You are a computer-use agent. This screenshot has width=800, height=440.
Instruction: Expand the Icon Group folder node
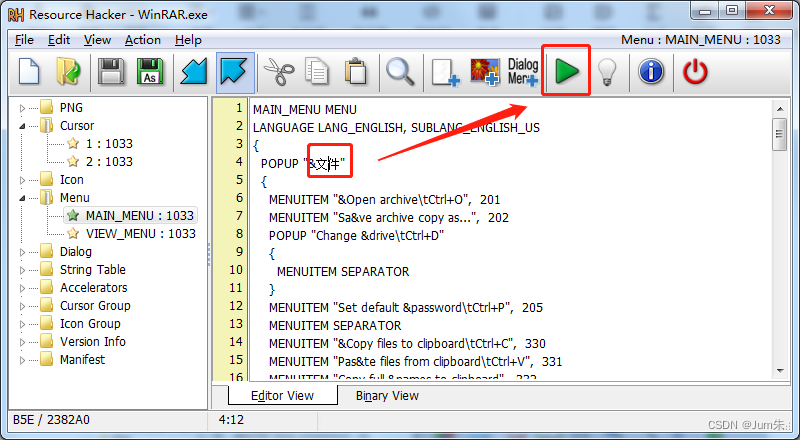[22, 324]
